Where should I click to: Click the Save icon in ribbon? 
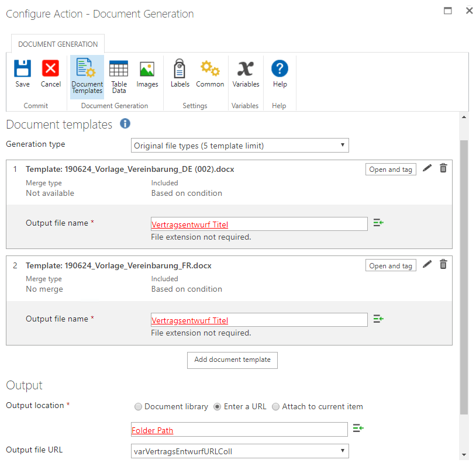click(22, 68)
